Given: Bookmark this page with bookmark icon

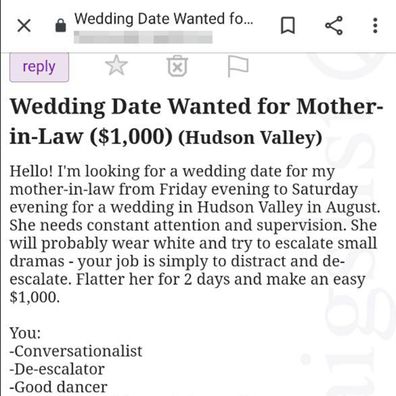Looking at the screenshot, I should [288, 26].
